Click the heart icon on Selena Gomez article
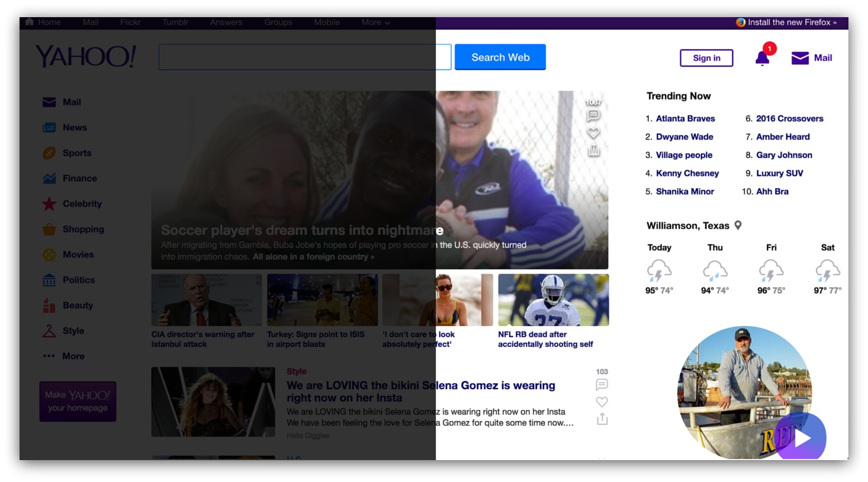This screenshot has width=868, height=482. (x=602, y=402)
